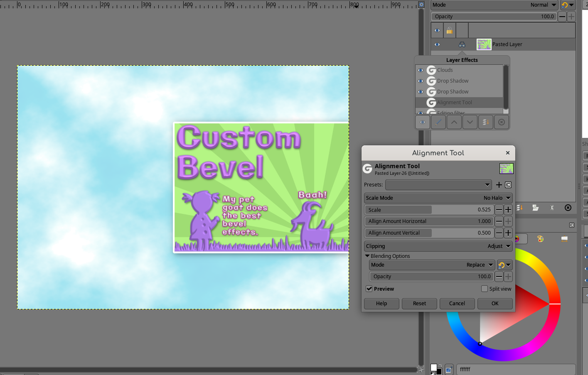
Task: Select the scales color selector tab
Action: point(564,239)
